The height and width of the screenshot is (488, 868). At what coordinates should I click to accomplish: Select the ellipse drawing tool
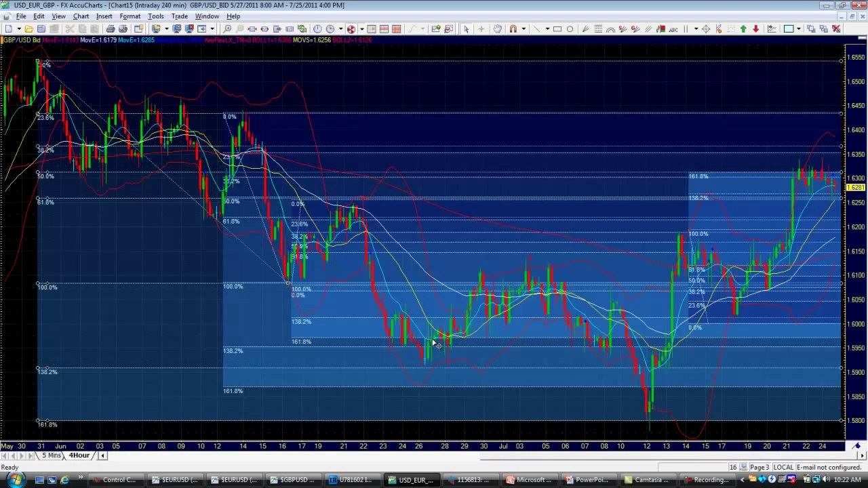coord(570,28)
